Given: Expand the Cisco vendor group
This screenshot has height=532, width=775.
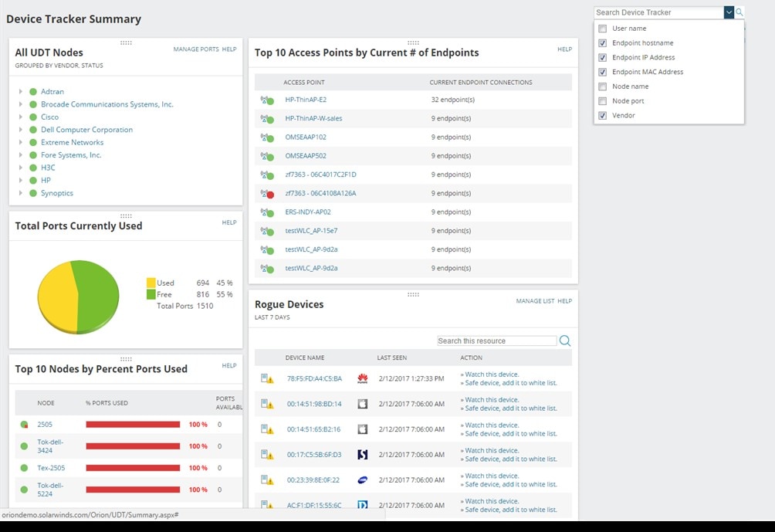Looking at the screenshot, I should click(20, 117).
